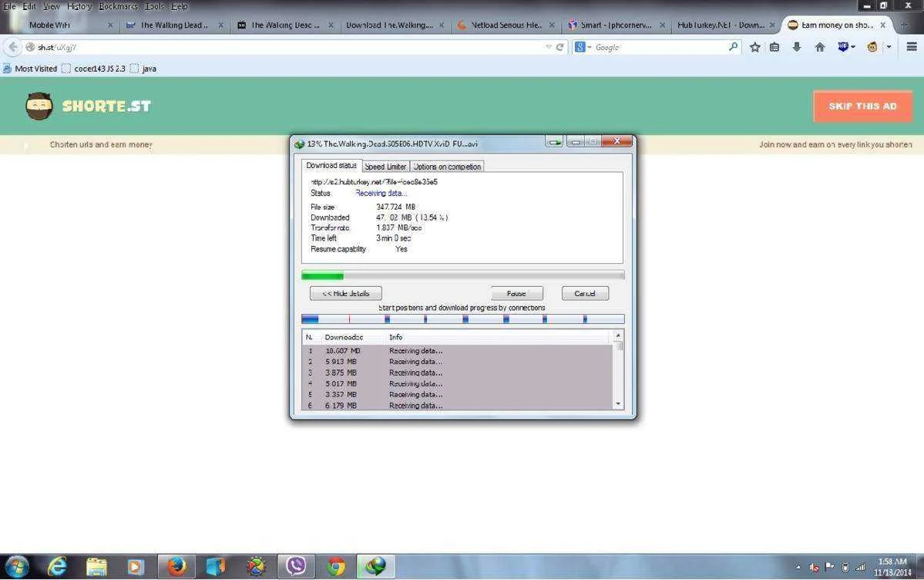Click the address bar URL field

click(289, 47)
